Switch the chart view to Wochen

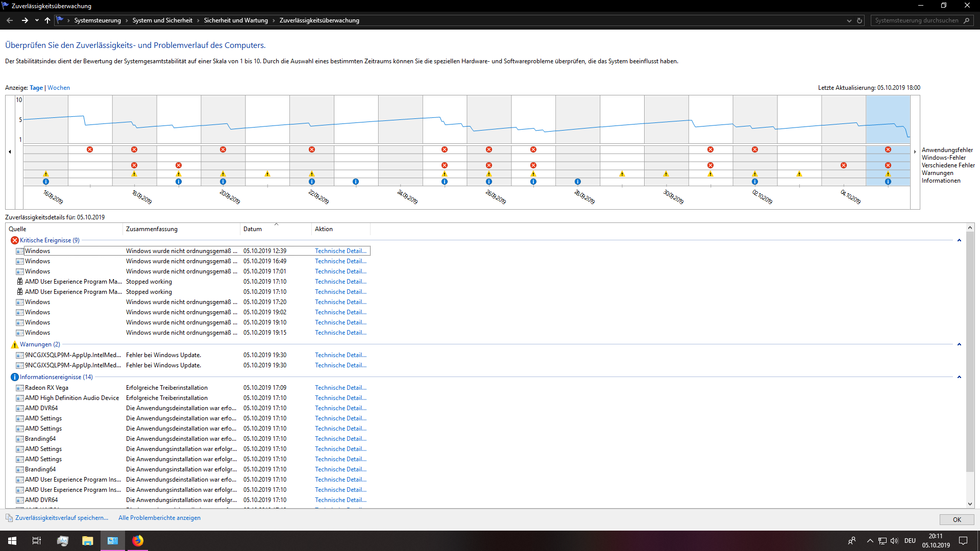pyautogui.click(x=59, y=88)
